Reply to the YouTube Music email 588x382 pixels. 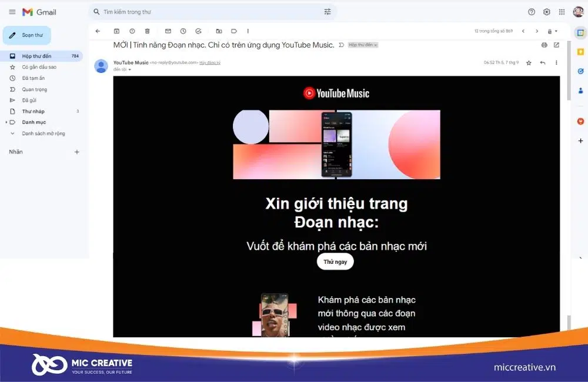543,63
